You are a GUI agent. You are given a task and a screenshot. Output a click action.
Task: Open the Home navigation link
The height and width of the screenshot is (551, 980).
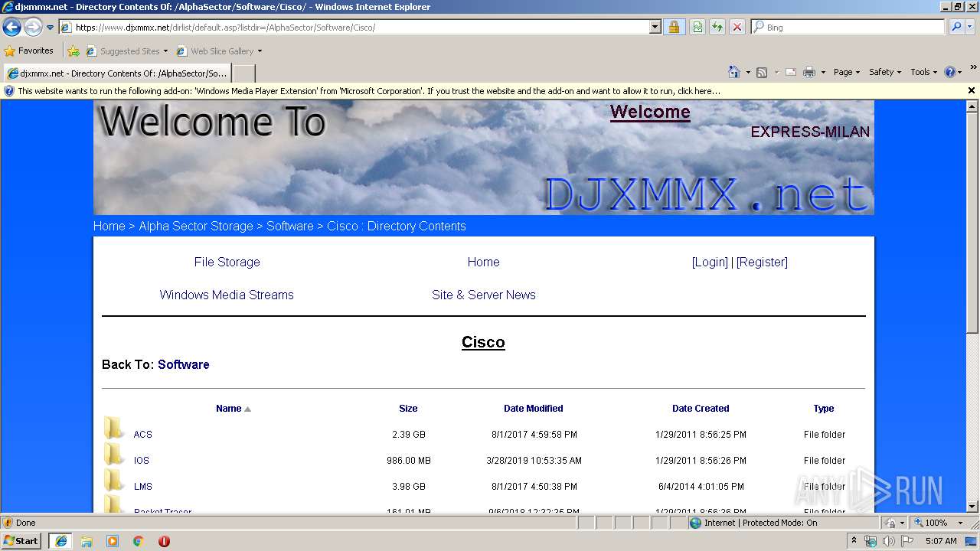tap(483, 262)
